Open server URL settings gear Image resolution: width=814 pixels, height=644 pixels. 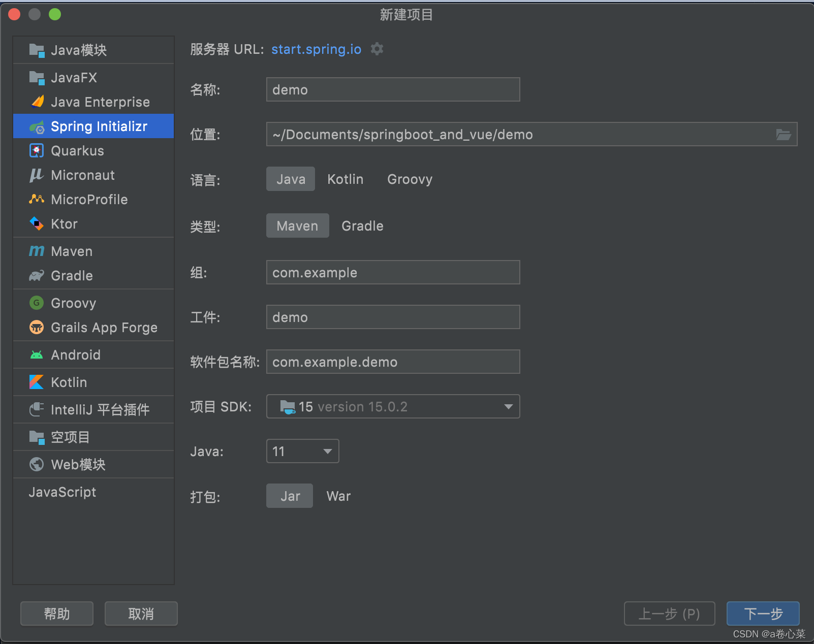coord(377,49)
